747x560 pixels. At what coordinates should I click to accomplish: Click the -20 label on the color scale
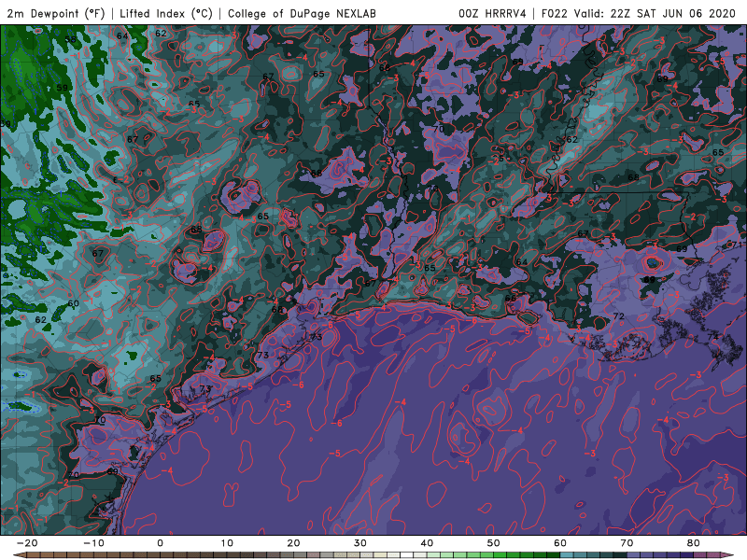click(27, 543)
